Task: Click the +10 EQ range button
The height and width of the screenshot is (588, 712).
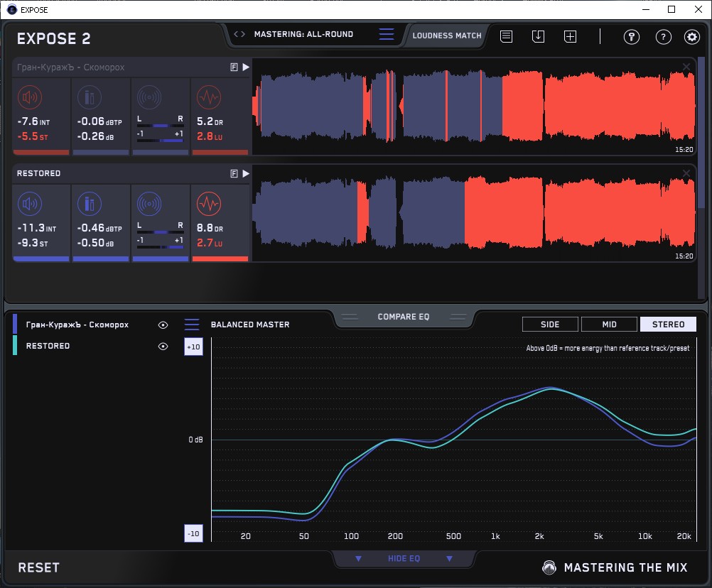Action: point(193,346)
